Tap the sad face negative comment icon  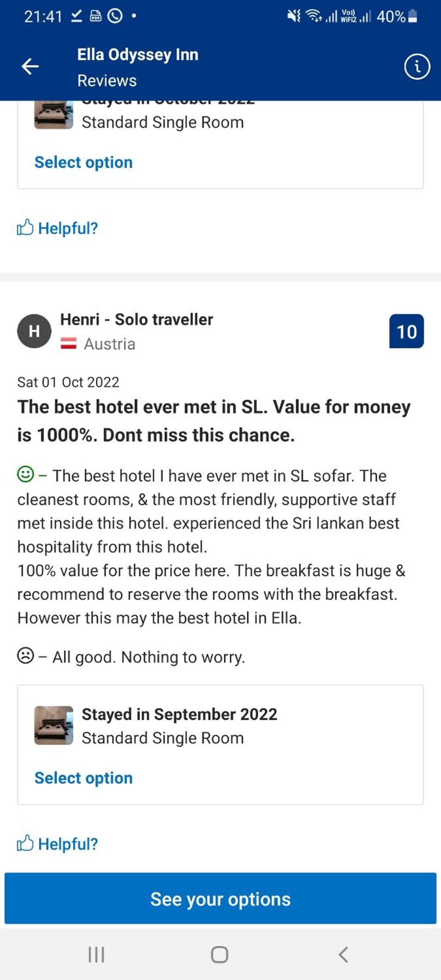click(x=25, y=656)
